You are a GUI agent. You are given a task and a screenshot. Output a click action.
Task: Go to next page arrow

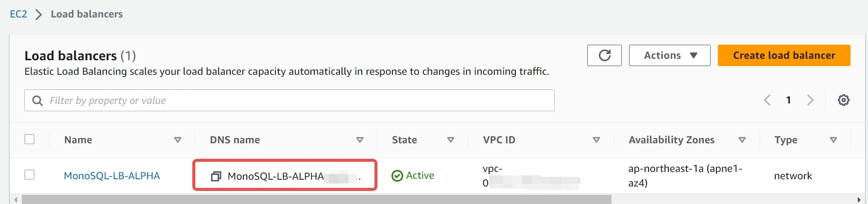pyautogui.click(x=810, y=100)
